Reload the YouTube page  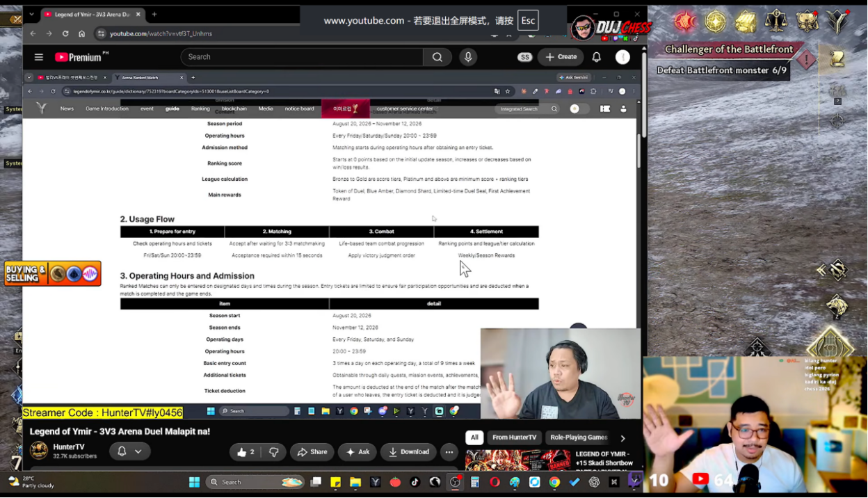pos(65,33)
